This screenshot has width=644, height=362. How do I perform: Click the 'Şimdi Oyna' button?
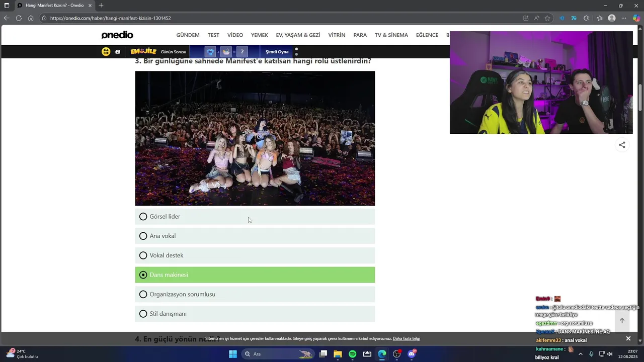click(277, 52)
